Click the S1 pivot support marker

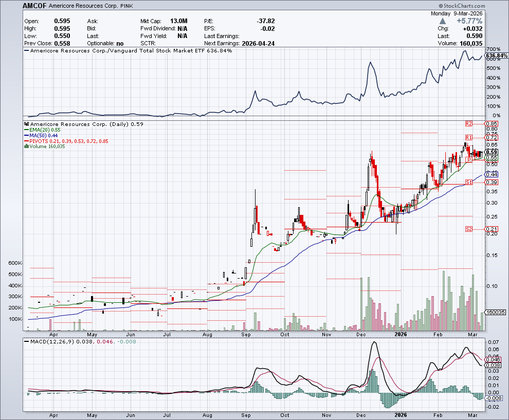click(469, 182)
